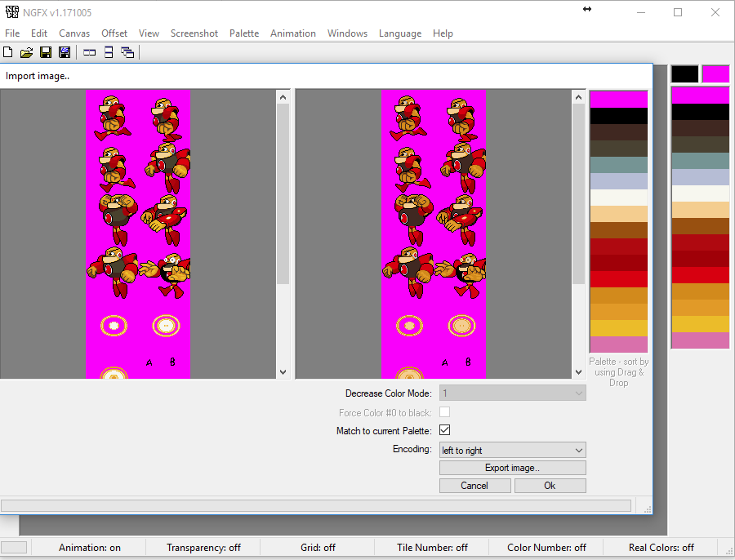Select the yellow swatch in import palette
Viewport: 735px width, 560px height.
(618, 328)
